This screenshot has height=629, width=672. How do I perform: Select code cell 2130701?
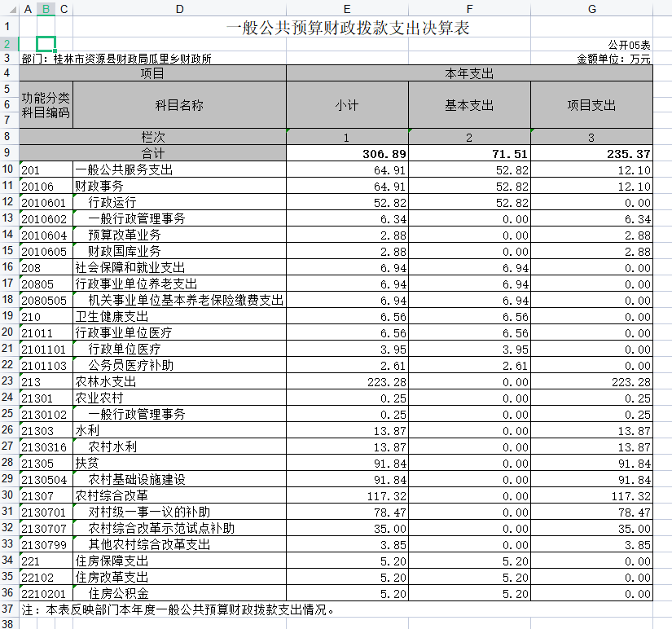(x=46, y=512)
